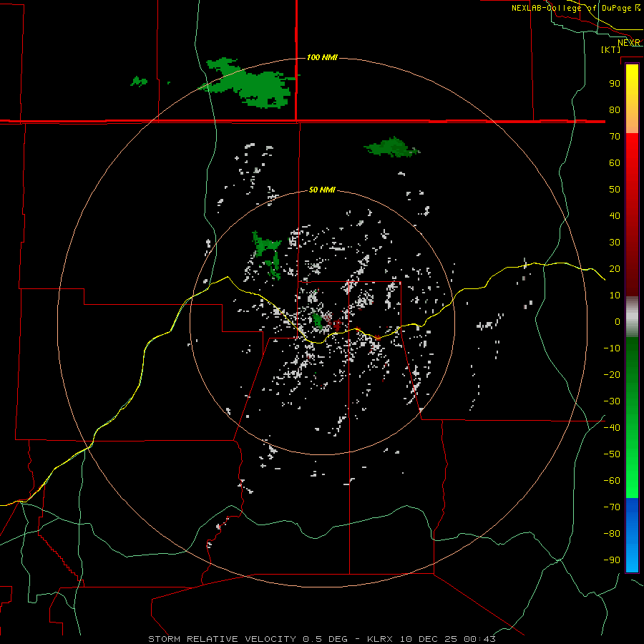The width and height of the screenshot is (644, 644).
Task: Click the 90 value on the velocity scale
Action: (615, 84)
